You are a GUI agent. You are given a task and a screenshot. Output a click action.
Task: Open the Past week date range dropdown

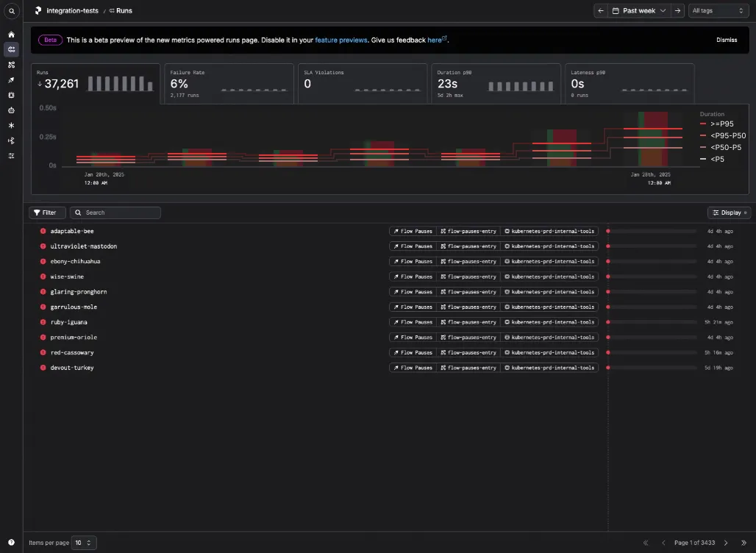point(639,10)
